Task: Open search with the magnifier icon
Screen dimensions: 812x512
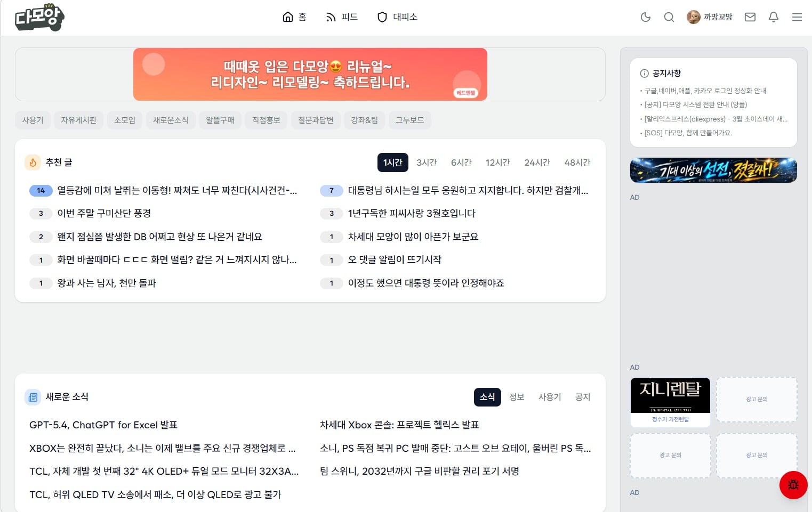Action: coord(669,17)
